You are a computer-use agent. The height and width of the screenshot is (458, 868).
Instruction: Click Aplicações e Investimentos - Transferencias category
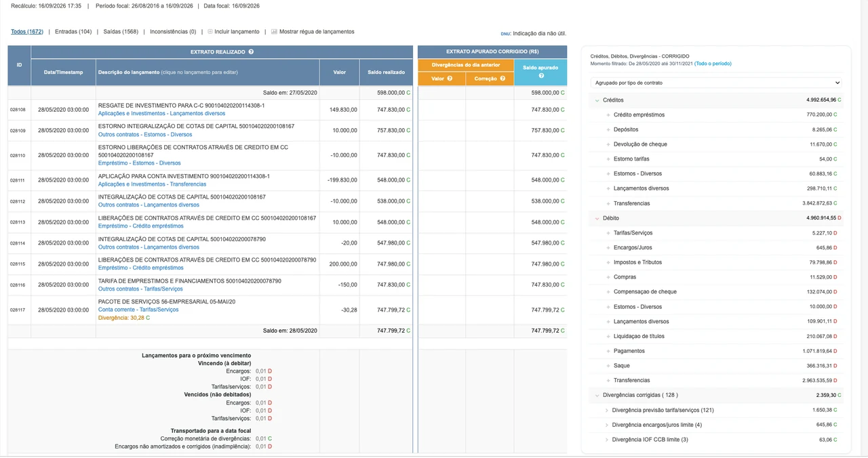(x=151, y=184)
